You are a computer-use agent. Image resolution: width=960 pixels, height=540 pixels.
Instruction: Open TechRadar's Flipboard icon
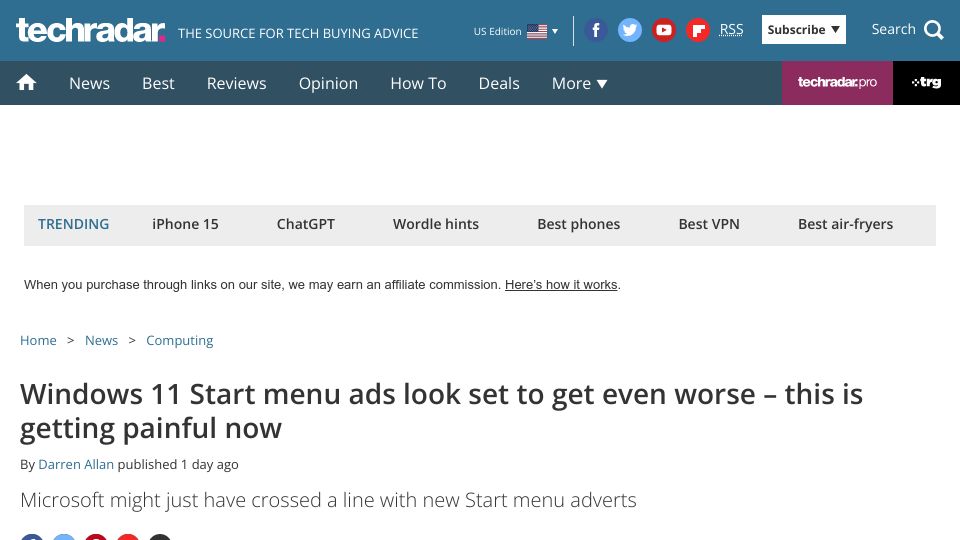697,30
